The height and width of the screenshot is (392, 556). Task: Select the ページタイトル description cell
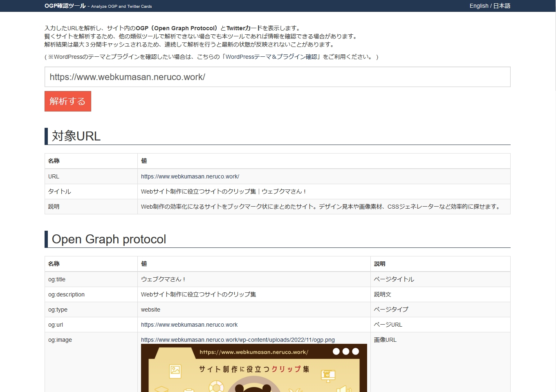(394, 279)
